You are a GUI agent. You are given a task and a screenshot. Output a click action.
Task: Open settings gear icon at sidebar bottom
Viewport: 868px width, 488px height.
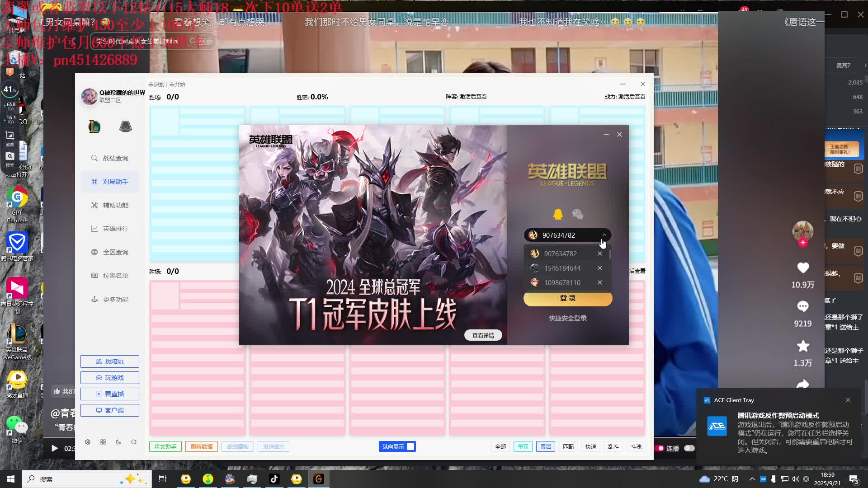pos(88,442)
